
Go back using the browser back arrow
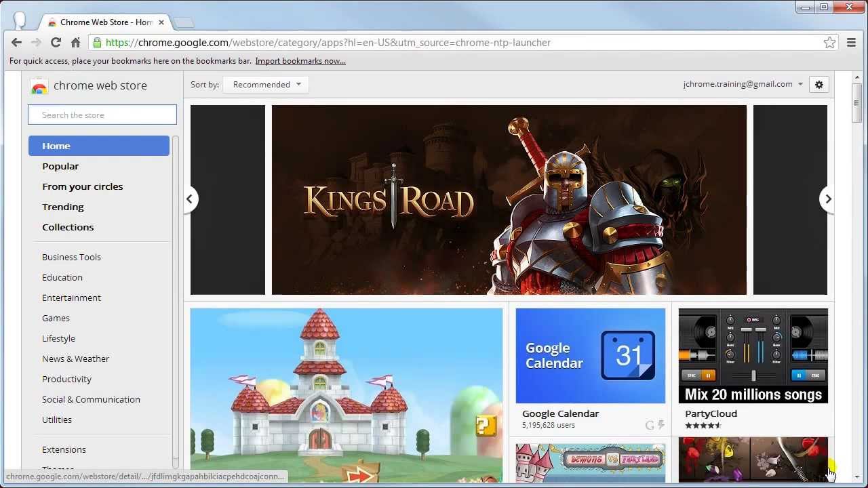pyautogui.click(x=16, y=43)
